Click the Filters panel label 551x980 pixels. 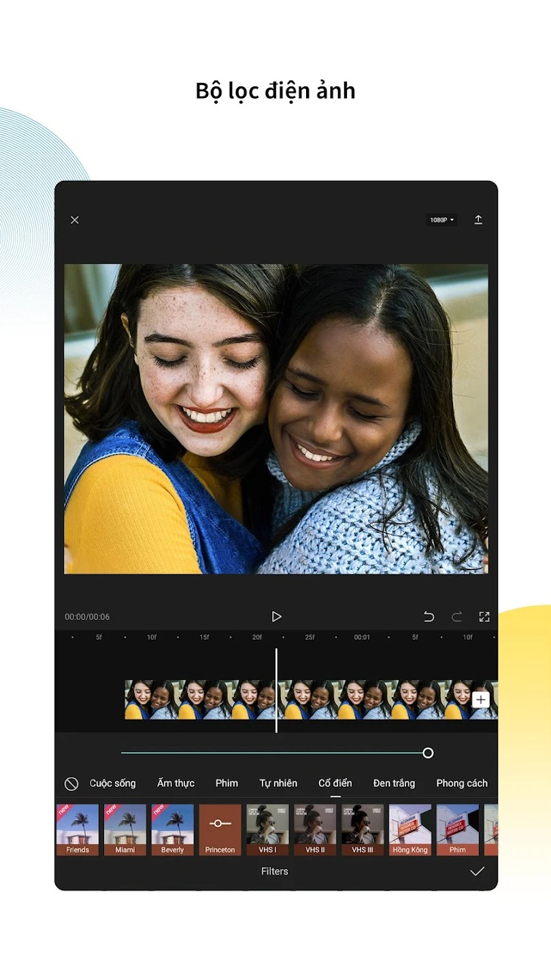(x=275, y=871)
